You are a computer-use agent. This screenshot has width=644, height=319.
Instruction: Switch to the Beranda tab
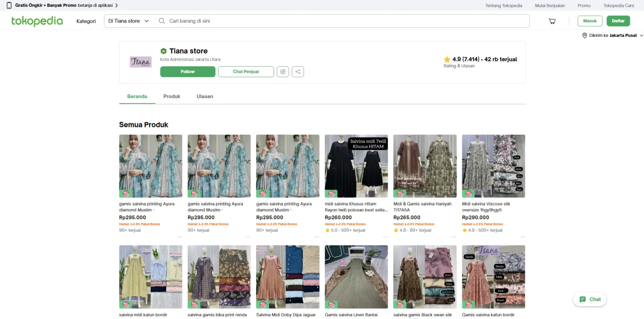coord(137,97)
